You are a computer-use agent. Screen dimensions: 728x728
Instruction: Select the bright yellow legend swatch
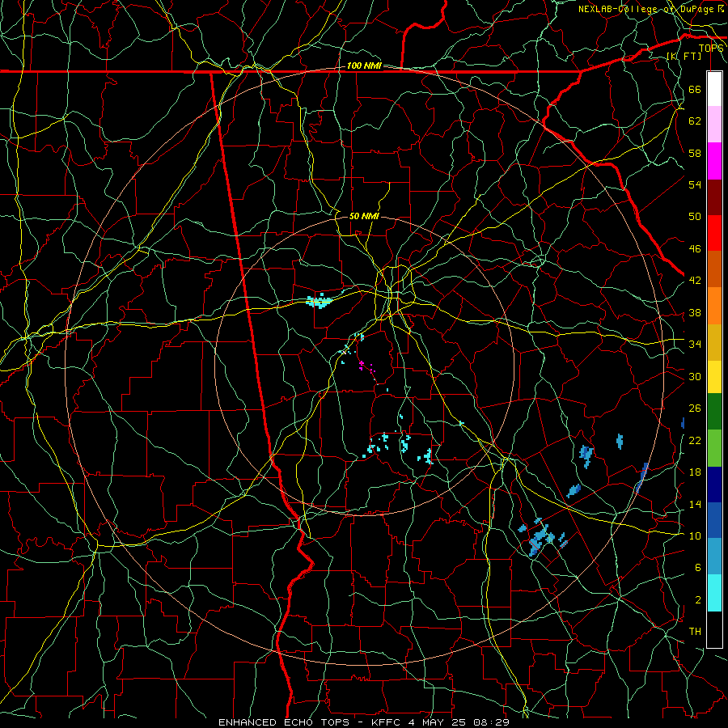(x=714, y=377)
